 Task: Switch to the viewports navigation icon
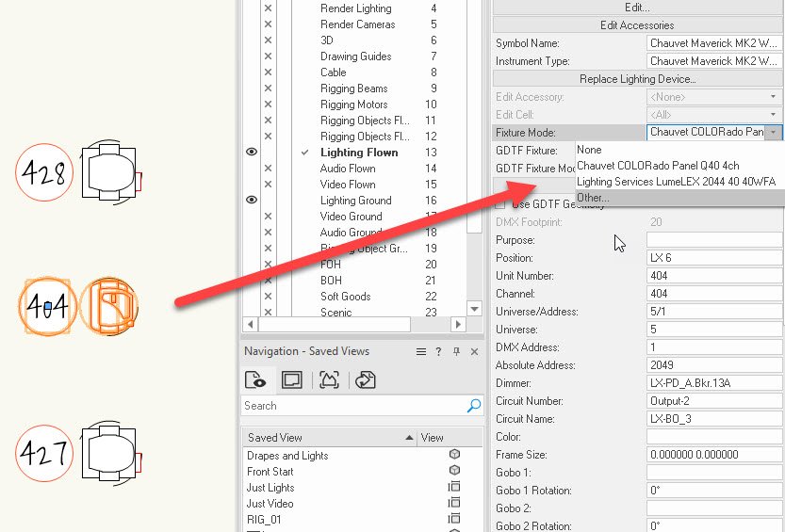(x=292, y=380)
